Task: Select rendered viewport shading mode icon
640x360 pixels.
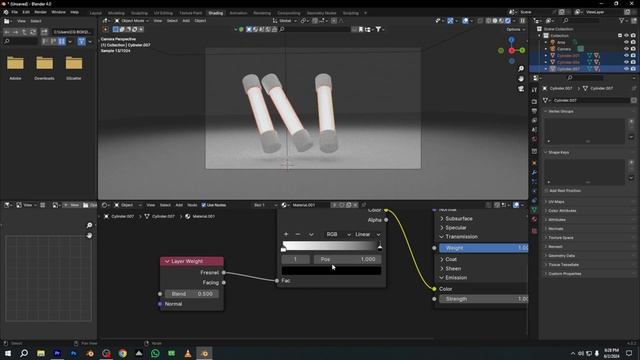Action: coord(508,21)
